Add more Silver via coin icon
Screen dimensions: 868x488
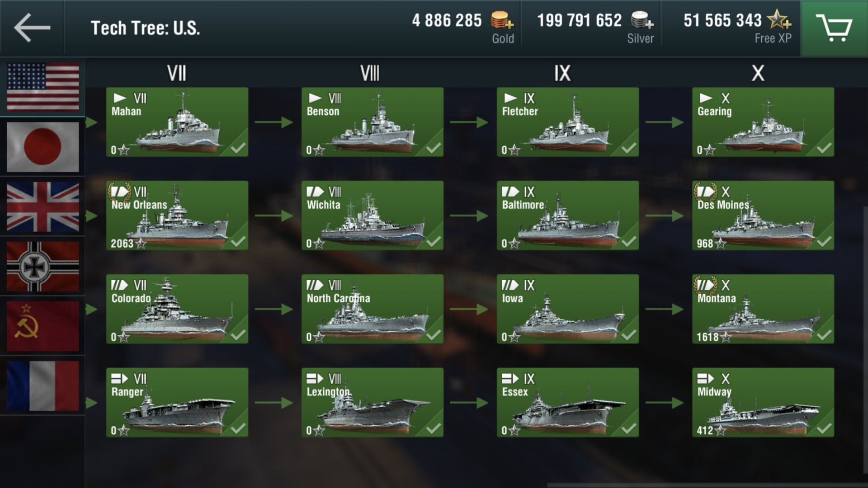coord(642,21)
